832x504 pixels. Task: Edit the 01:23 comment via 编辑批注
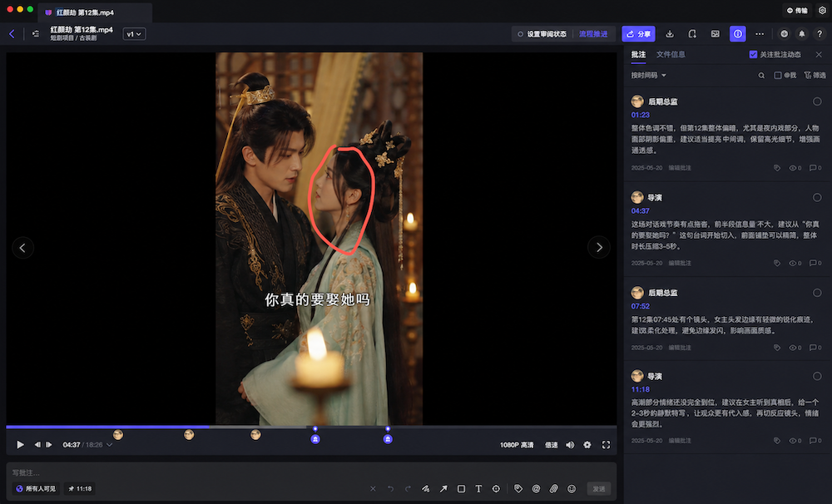(x=680, y=168)
